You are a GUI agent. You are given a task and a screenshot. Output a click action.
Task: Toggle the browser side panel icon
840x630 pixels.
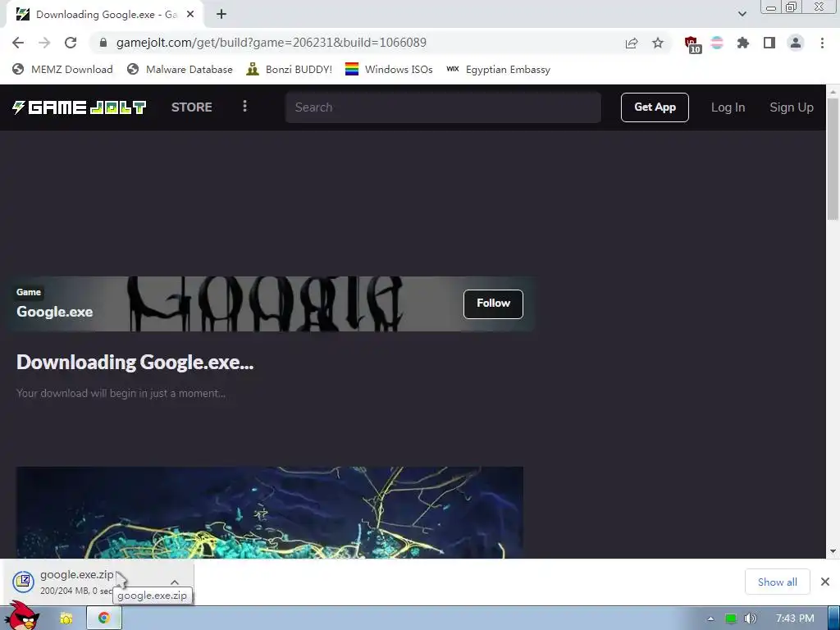(769, 43)
